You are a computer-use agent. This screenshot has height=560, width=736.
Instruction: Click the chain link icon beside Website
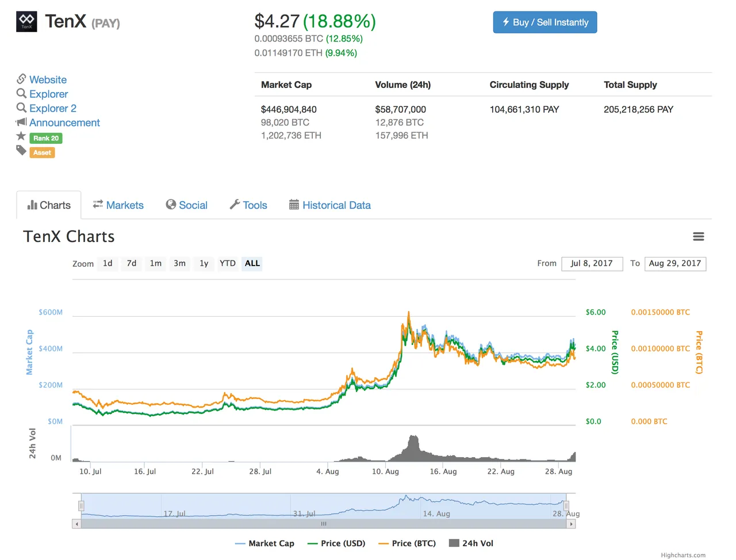21,79
